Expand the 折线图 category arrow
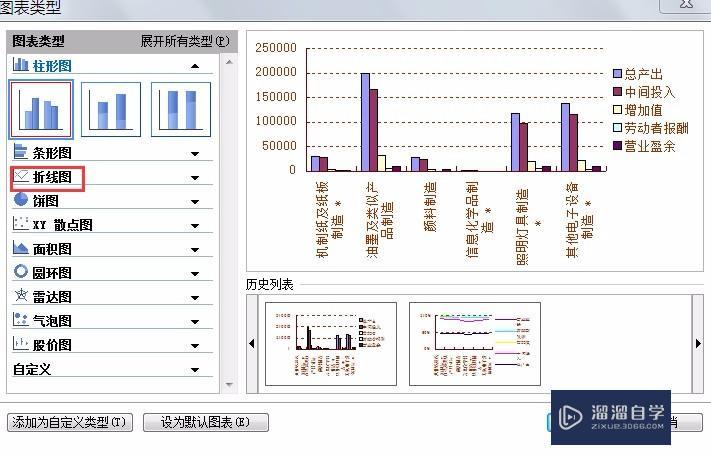 pos(195,178)
